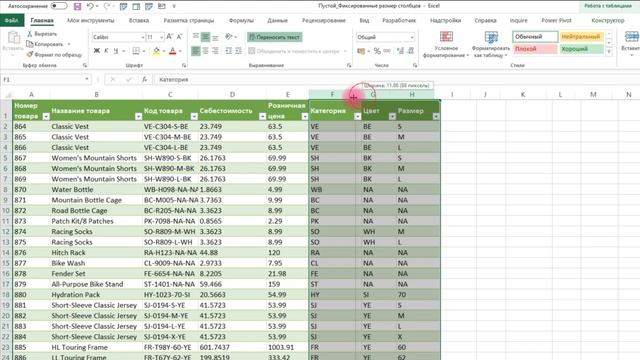Increase decimal places
640x360 pixels.
(x=400, y=51)
